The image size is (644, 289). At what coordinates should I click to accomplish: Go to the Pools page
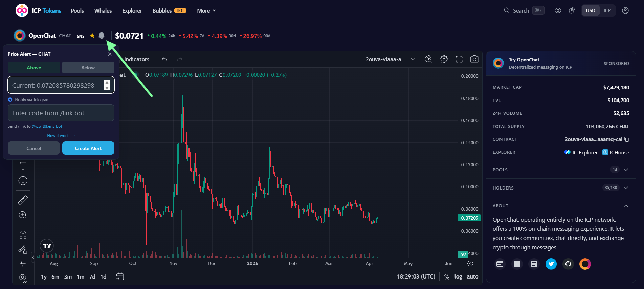coord(77,11)
